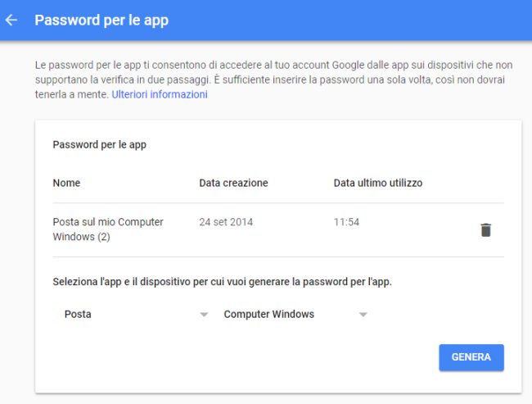Click the Password per le app card heading
This screenshot has height=404, width=532.
point(99,145)
